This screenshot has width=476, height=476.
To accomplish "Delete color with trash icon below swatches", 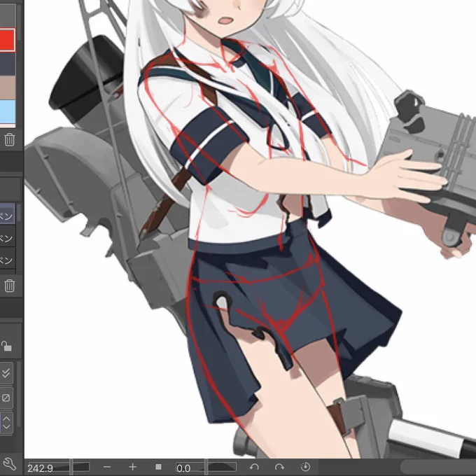I will click(9, 139).
